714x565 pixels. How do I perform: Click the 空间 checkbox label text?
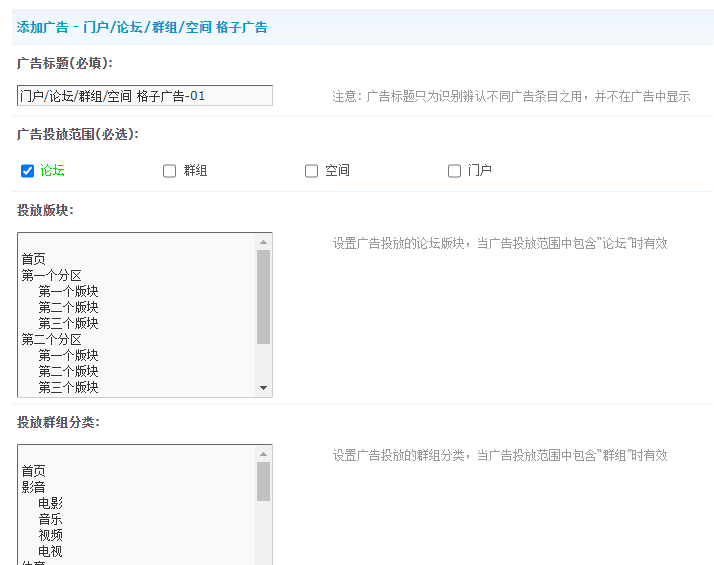click(337, 171)
